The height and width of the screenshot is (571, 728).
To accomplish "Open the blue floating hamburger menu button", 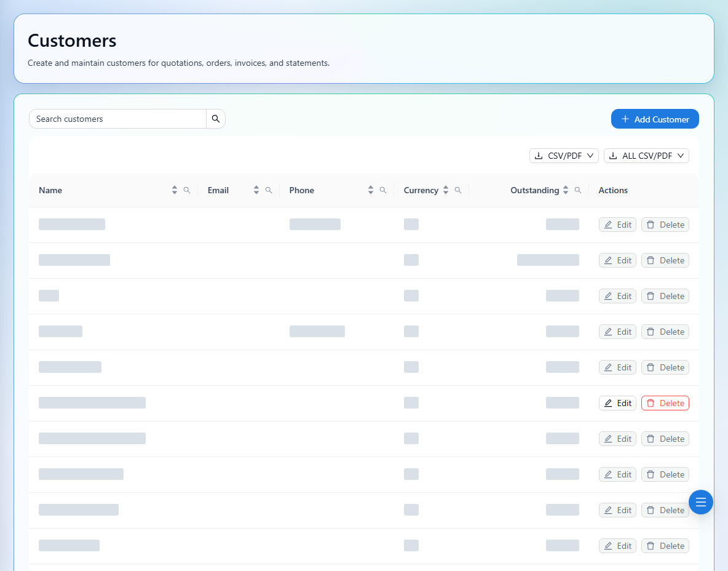I will pos(700,502).
